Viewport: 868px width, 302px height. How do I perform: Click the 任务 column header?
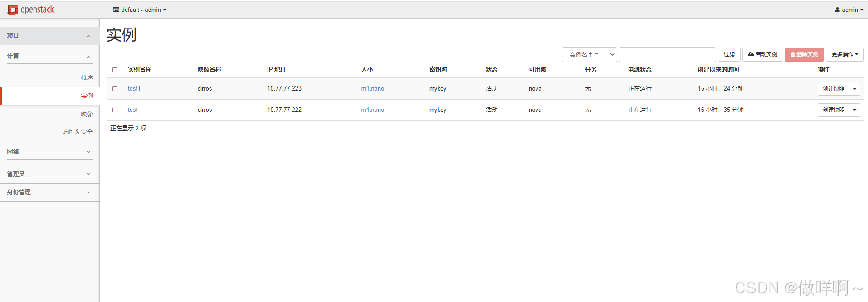point(591,69)
